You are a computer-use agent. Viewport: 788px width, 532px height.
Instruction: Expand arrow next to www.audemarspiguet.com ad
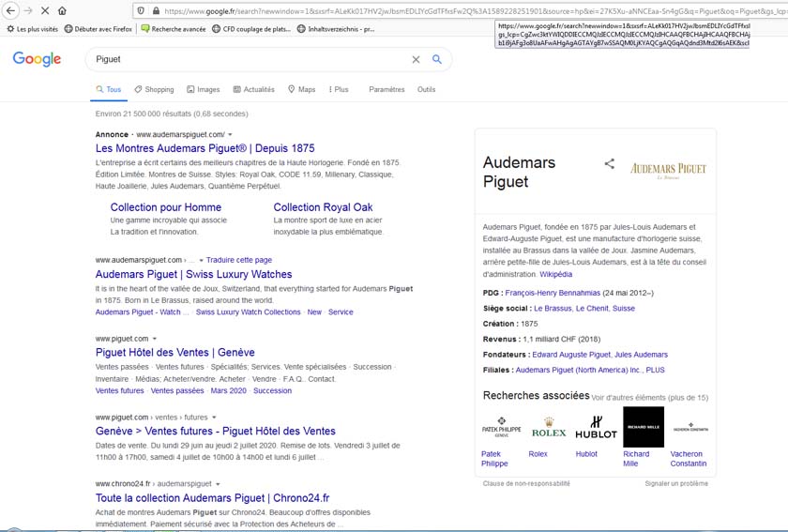230,135
